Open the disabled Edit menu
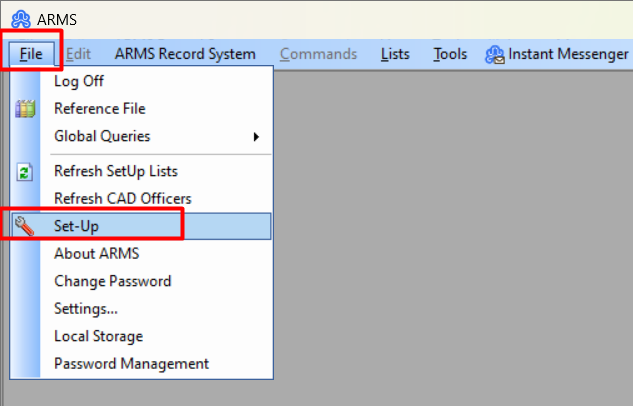Image resolution: width=633 pixels, height=406 pixels. 78,54
